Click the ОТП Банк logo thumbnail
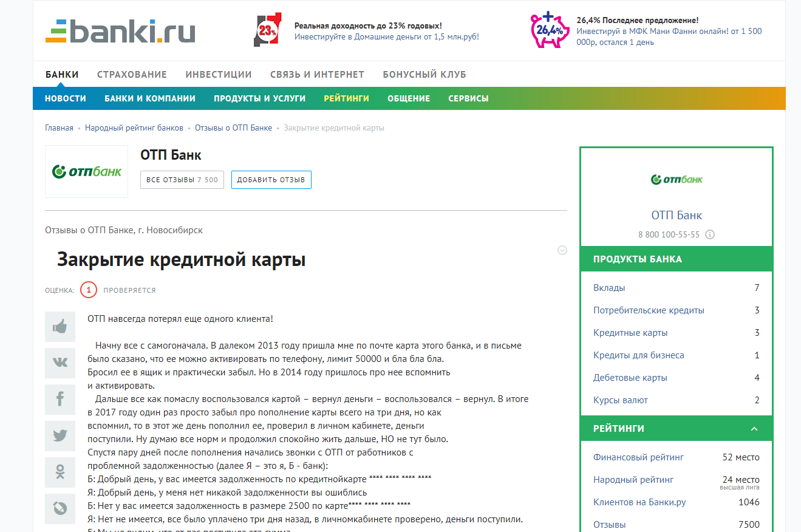This screenshot has width=801, height=532. click(87, 171)
